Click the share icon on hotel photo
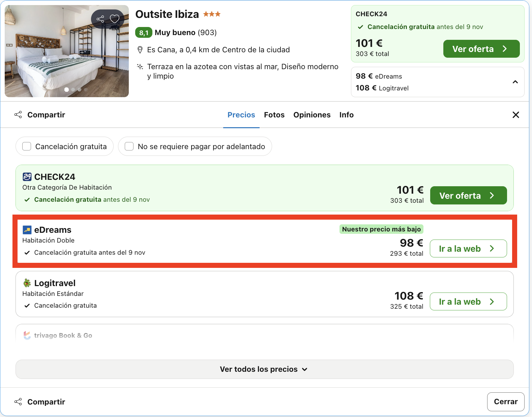Viewport: 532px width, 417px height. point(100,19)
